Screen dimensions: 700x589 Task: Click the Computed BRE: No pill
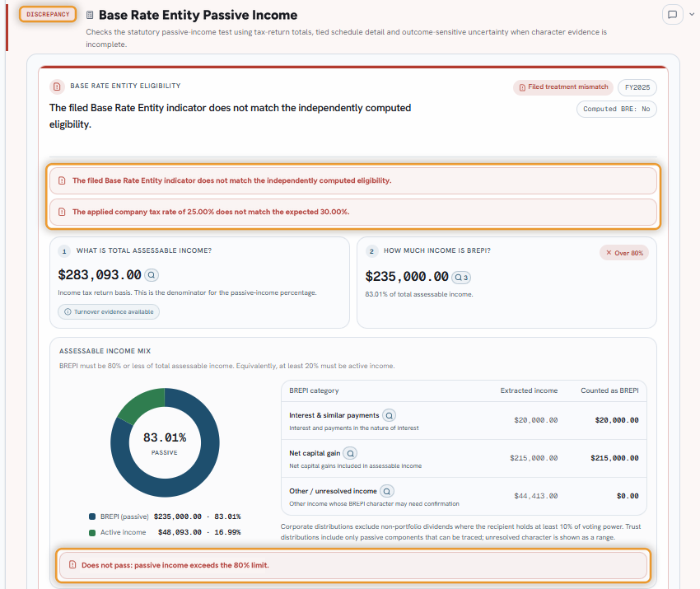click(x=617, y=109)
